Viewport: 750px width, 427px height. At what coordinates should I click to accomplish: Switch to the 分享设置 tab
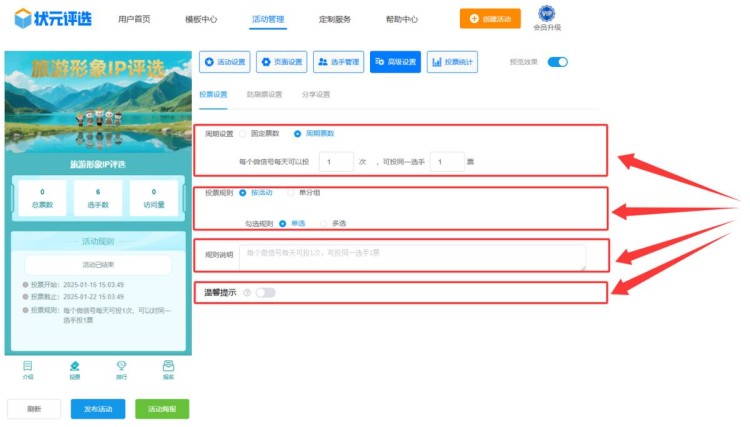(x=315, y=95)
